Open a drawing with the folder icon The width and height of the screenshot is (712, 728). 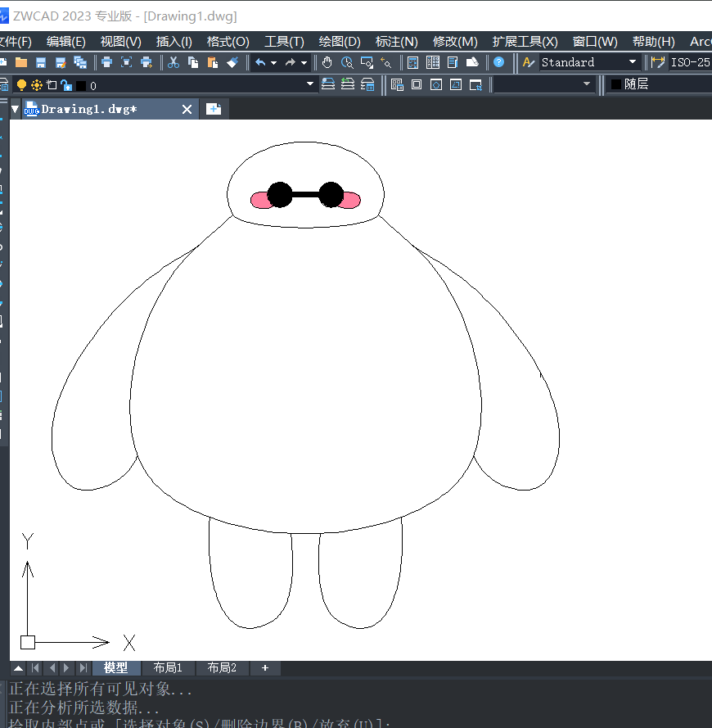[21, 62]
